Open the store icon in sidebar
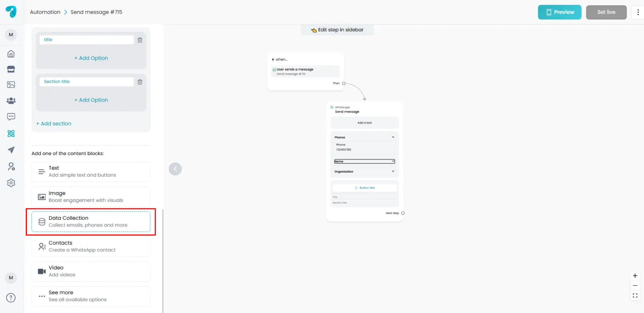Viewport: 644px width, 313px height. click(11, 69)
